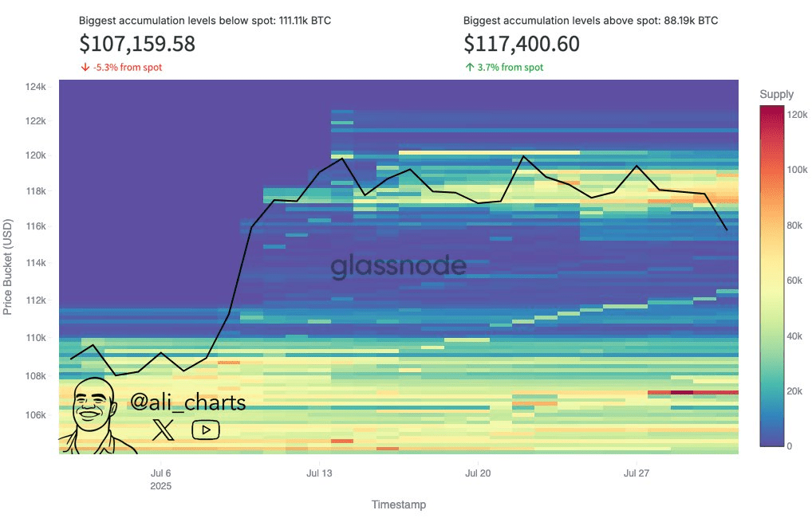Click the Timestamp axis title
The image size is (812, 518).
coord(399,504)
